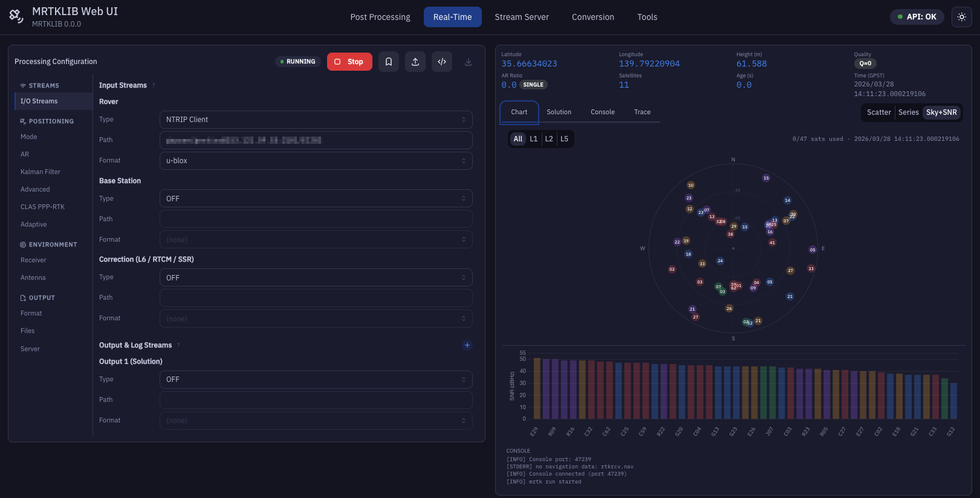The height and width of the screenshot is (498, 980).
Task: Click the Output 1 Path input field
Action: (x=316, y=400)
